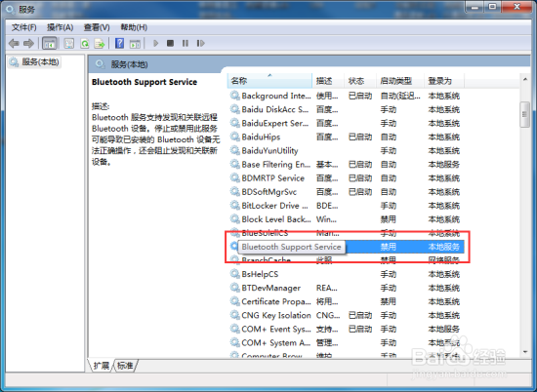Select the BsHelpCS service name

(x=260, y=274)
